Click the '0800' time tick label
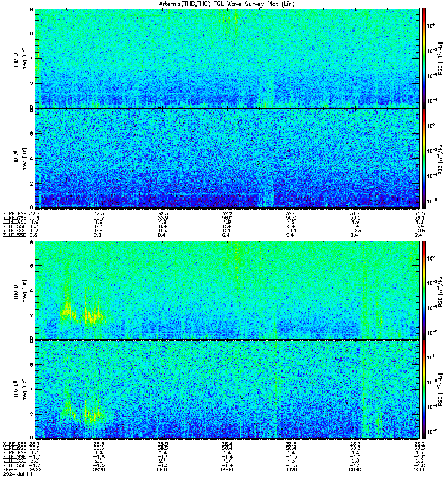 (34, 470)
